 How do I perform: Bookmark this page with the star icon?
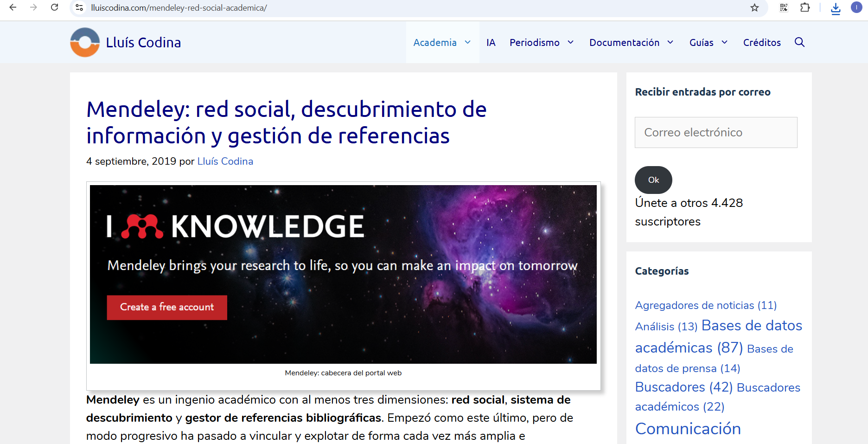click(x=755, y=7)
